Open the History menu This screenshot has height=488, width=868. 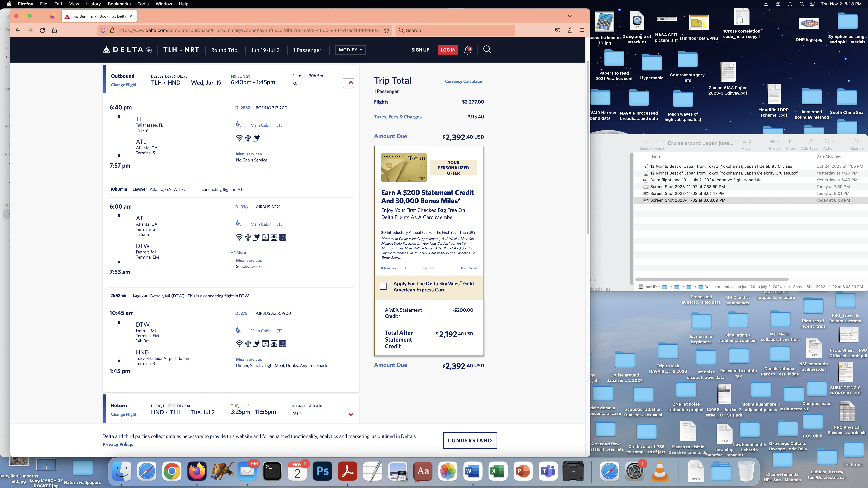click(x=93, y=4)
